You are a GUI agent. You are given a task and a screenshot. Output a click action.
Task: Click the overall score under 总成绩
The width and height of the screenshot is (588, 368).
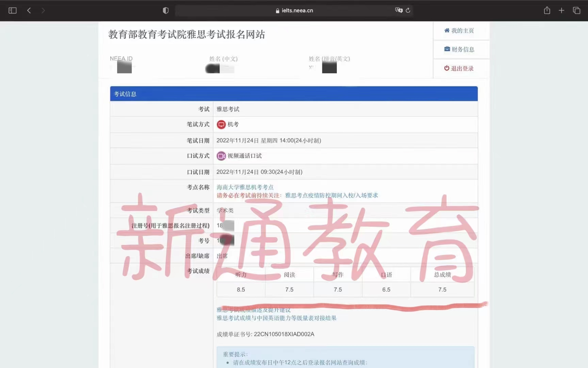[442, 290]
